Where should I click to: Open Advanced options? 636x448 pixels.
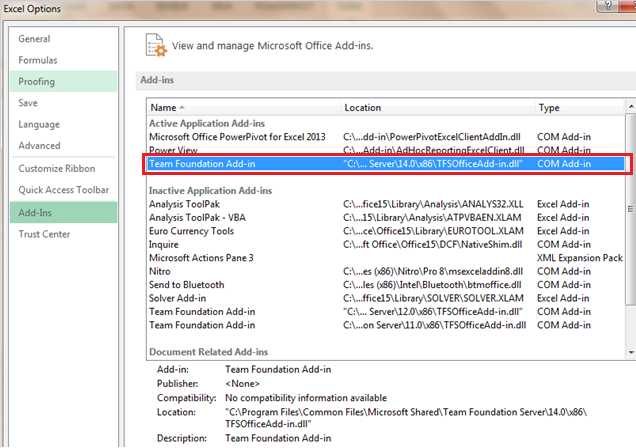[x=63, y=146]
